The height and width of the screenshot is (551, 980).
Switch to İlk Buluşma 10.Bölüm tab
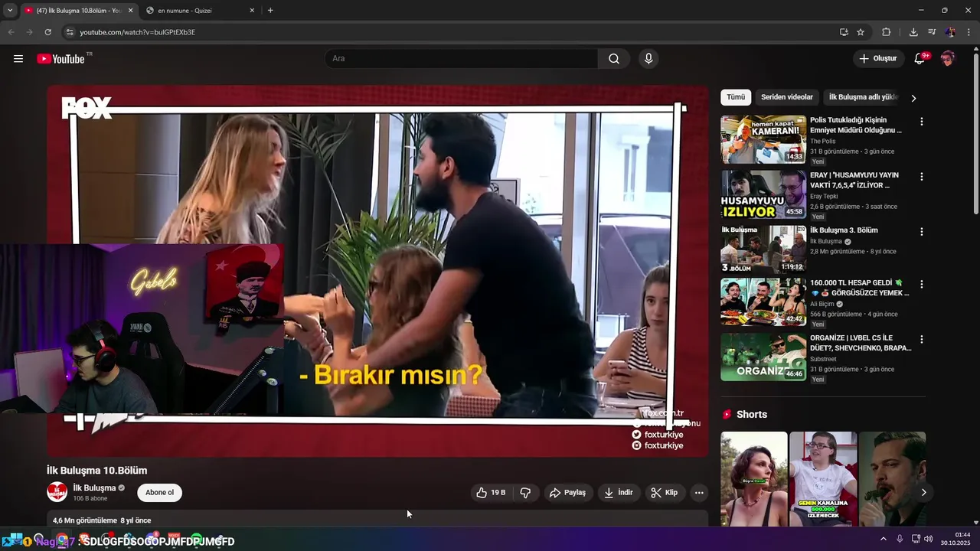[x=77, y=11]
